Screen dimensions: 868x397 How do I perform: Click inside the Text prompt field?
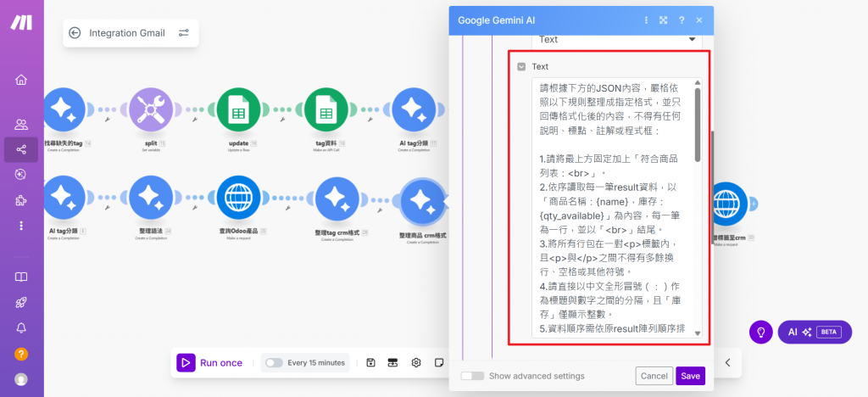(x=612, y=208)
